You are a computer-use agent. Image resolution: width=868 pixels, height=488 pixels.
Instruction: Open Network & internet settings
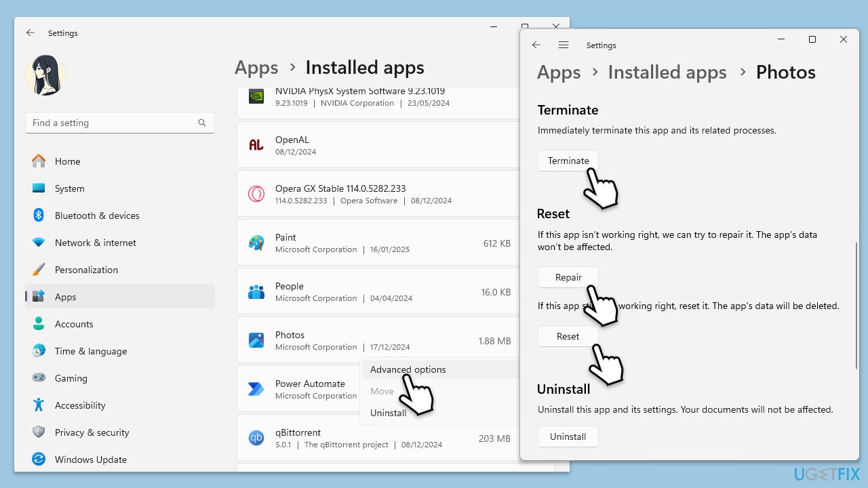coord(120,243)
